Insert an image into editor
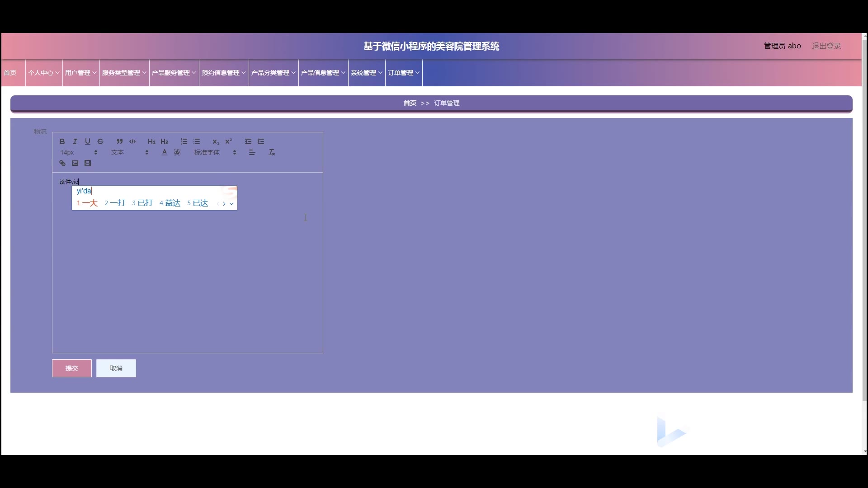This screenshot has height=488, width=868. point(75,163)
